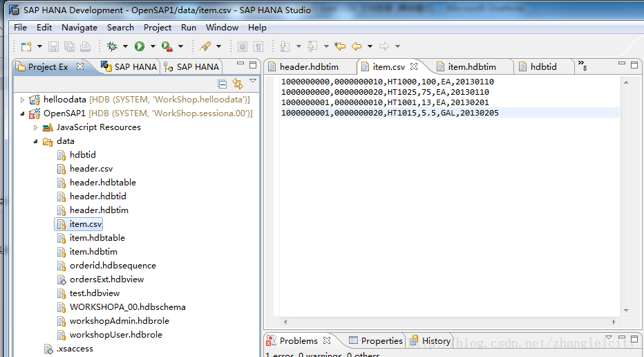Open the Edit menu
Viewport: 644px width, 357px height.
point(44,28)
